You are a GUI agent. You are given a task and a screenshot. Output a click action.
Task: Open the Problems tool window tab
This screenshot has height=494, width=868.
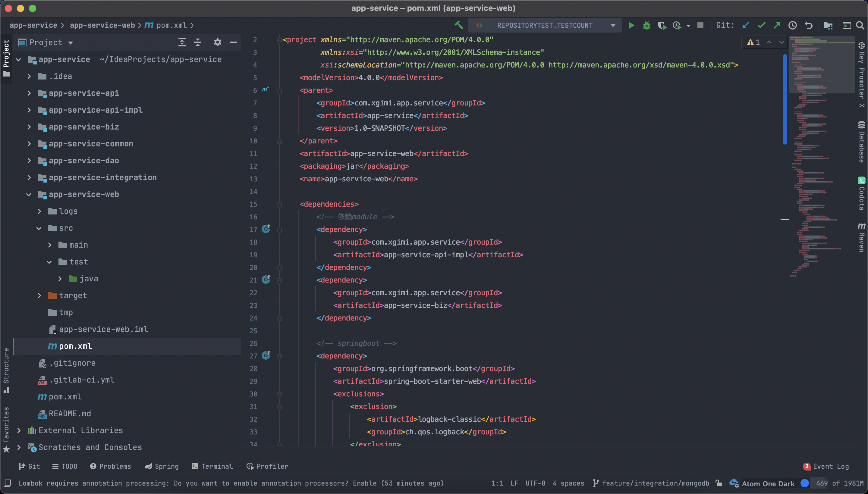tap(110, 466)
